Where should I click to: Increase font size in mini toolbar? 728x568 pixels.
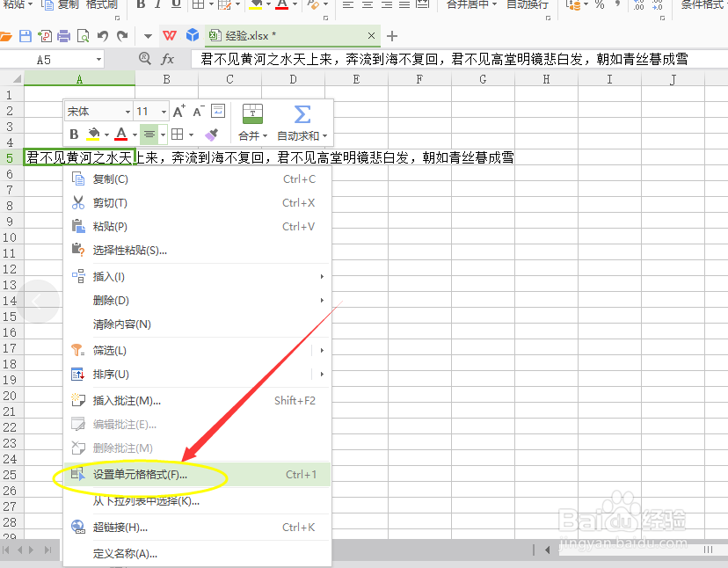click(x=179, y=111)
